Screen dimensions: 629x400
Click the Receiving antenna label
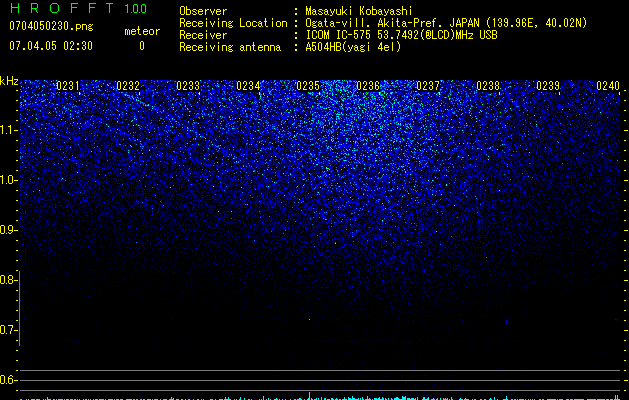(230, 47)
